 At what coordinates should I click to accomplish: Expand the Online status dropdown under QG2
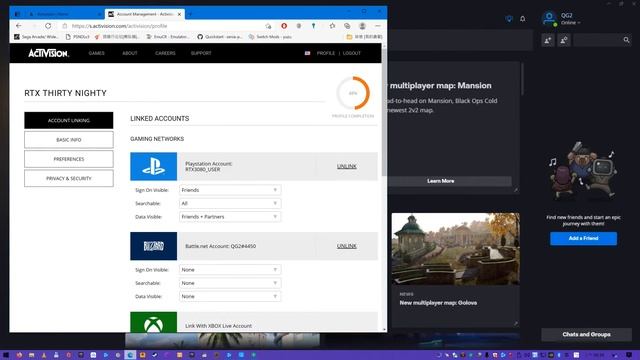click(x=570, y=23)
